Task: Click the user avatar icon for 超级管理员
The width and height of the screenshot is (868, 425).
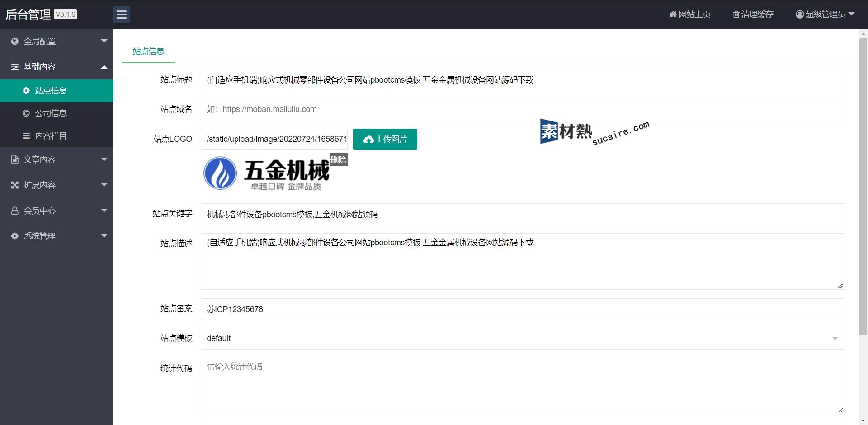Action: tap(800, 14)
